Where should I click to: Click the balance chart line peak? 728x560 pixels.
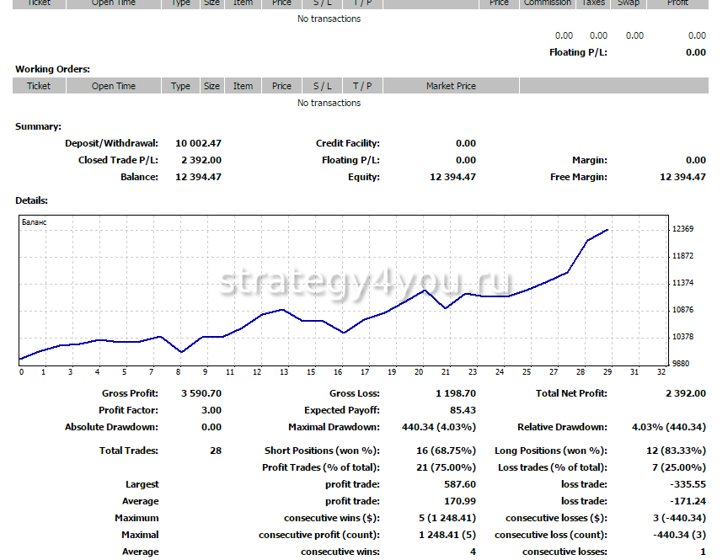click(x=607, y=229)
